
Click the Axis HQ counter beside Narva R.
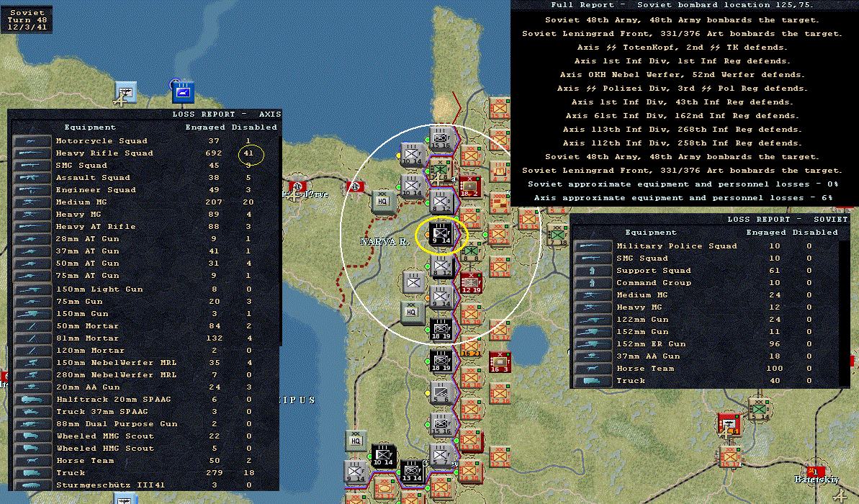(x=383, y=201)
